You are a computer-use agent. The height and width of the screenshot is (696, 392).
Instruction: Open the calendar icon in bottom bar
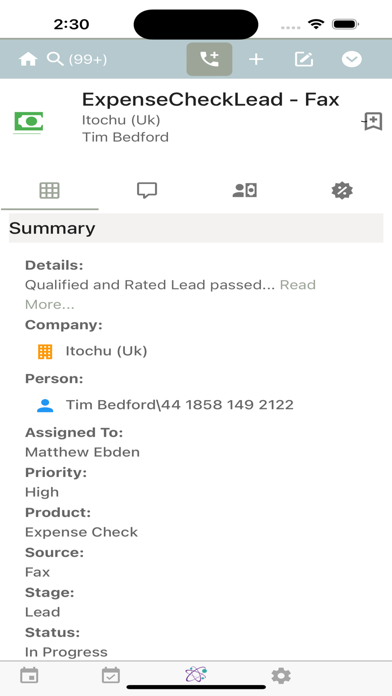coord(29,676)
